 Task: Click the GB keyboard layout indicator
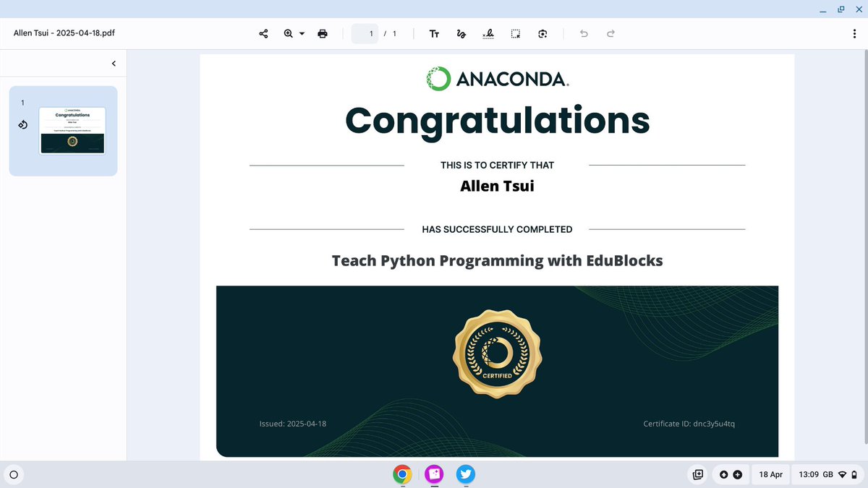coord(827,475)
